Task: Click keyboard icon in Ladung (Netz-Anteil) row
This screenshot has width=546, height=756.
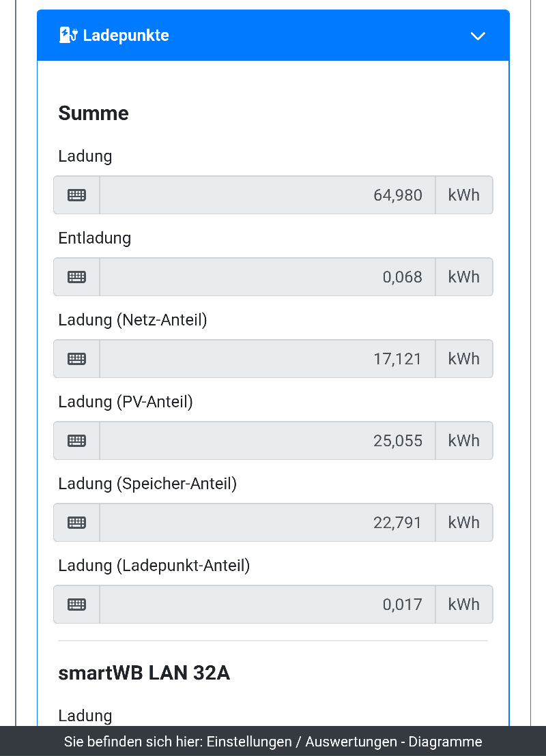Action: pyautogui.click(x=76, y=359)
